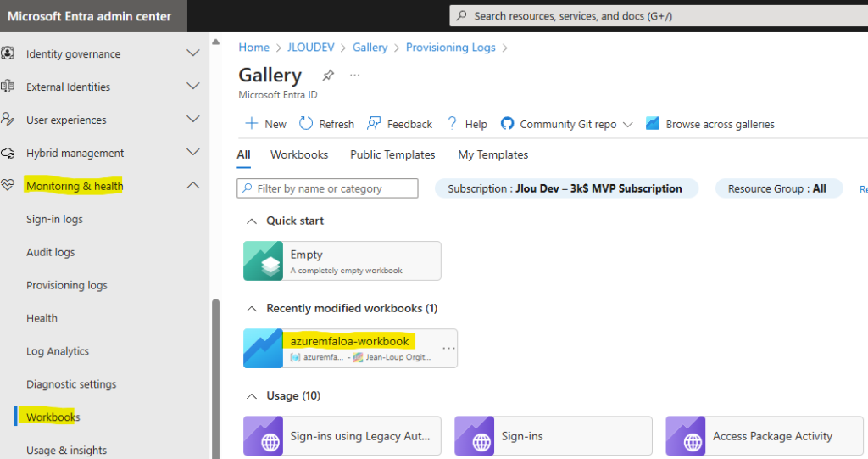
Task: Click the User experiences sidebar icon
Action: click(x=7, y=119)
